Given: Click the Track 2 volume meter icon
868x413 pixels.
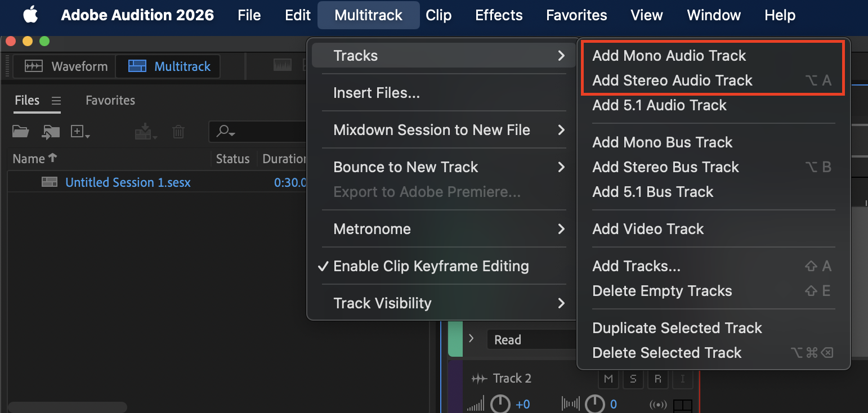Looking at the screenshot, I should (475, 404).
